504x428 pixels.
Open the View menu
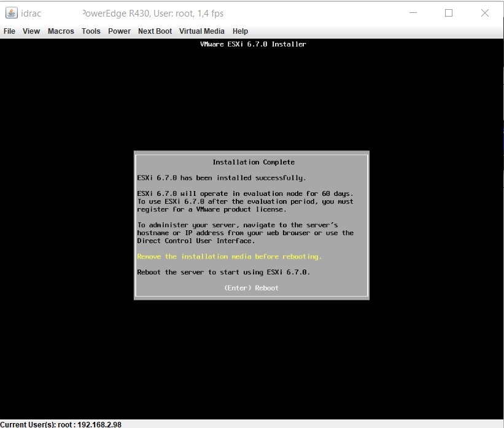tap(31, 31)
